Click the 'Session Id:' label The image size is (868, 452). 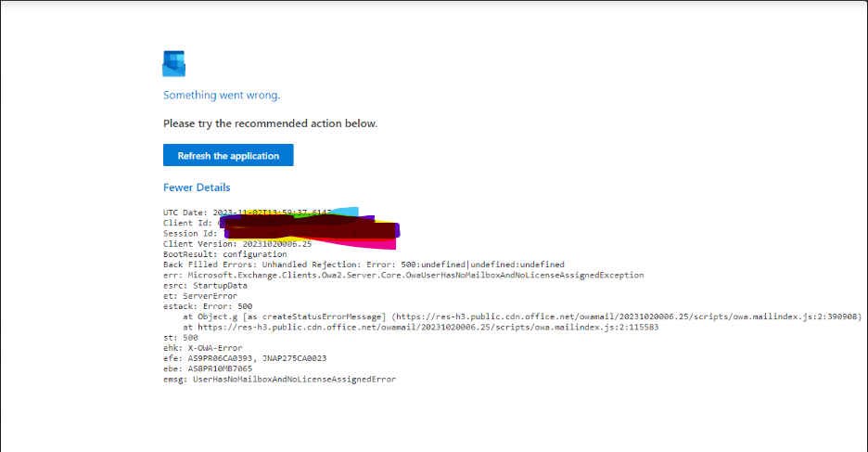[190, 233]
